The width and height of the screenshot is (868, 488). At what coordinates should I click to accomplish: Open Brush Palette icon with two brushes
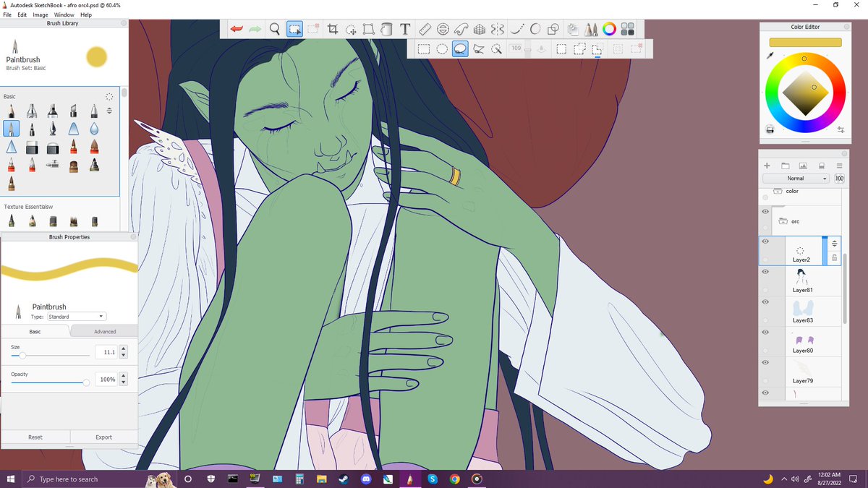pyautogui.click(x=591, y=30)
